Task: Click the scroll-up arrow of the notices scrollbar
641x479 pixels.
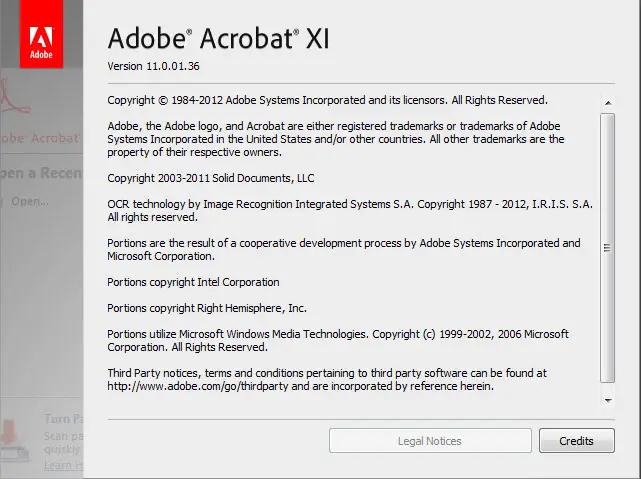Action: tap(608, 103)
